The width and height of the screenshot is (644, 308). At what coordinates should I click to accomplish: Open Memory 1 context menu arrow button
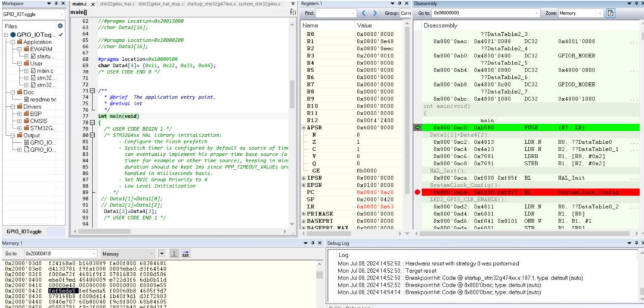click(x=162, y=254)
